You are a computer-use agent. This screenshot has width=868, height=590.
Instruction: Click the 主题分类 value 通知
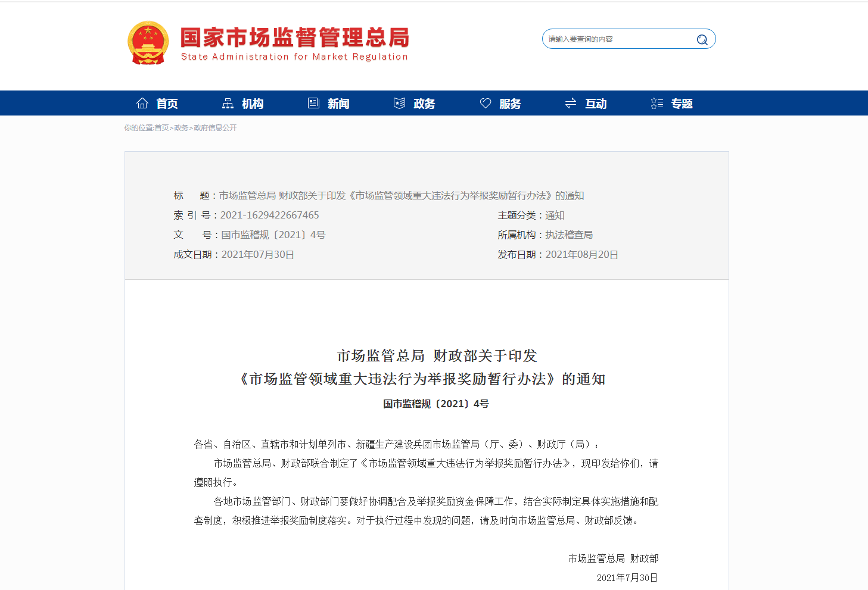555,215
